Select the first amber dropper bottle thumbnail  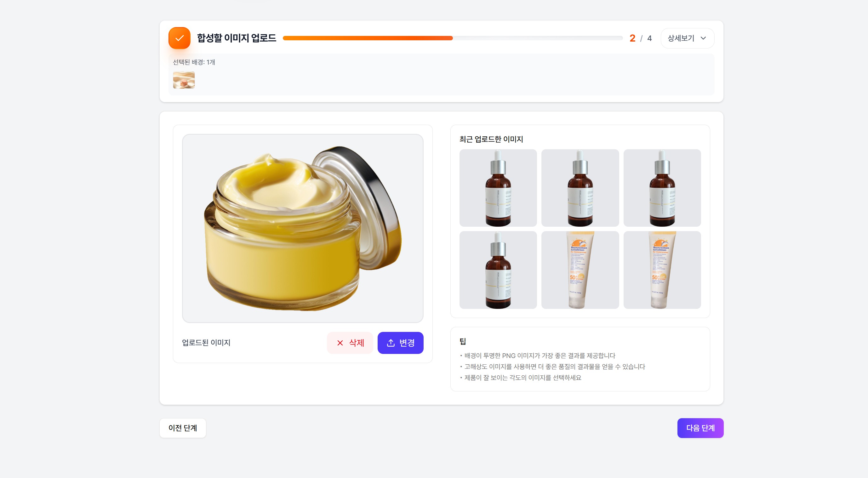tap(498, 188)
